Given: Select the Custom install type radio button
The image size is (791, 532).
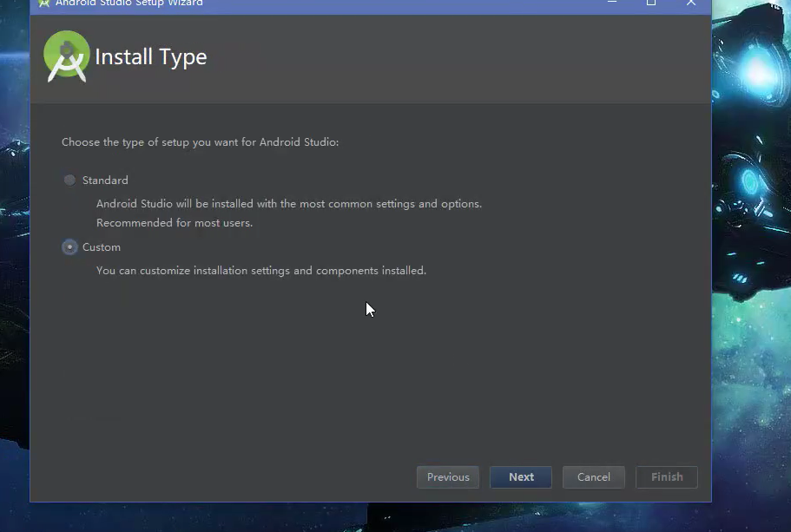Looking at the screenshot, I should [x=69, y=247].
